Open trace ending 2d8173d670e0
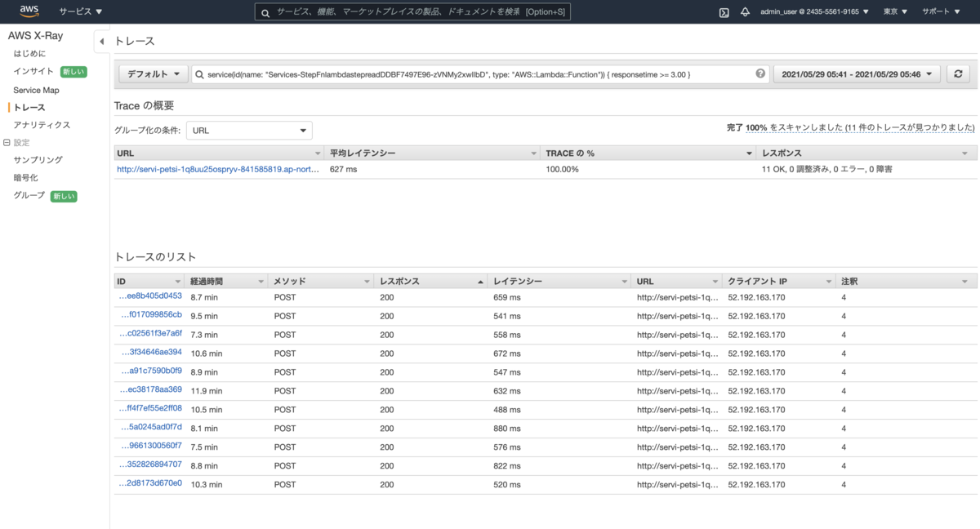Image resolution: width=980 pixels, height=529 pixels. point(150,484)
